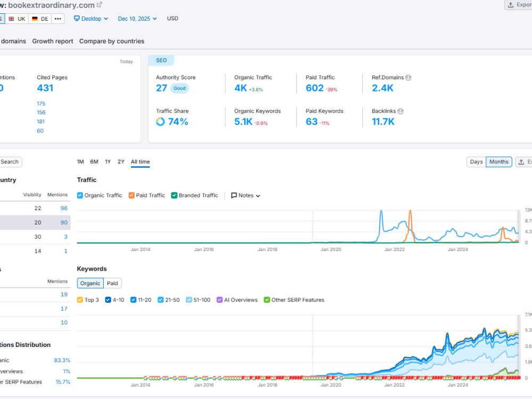The width and height of the screenshot is (532, 399).
Task: Click the Desktop monitor icon
Action: click(x=77, y=18)
